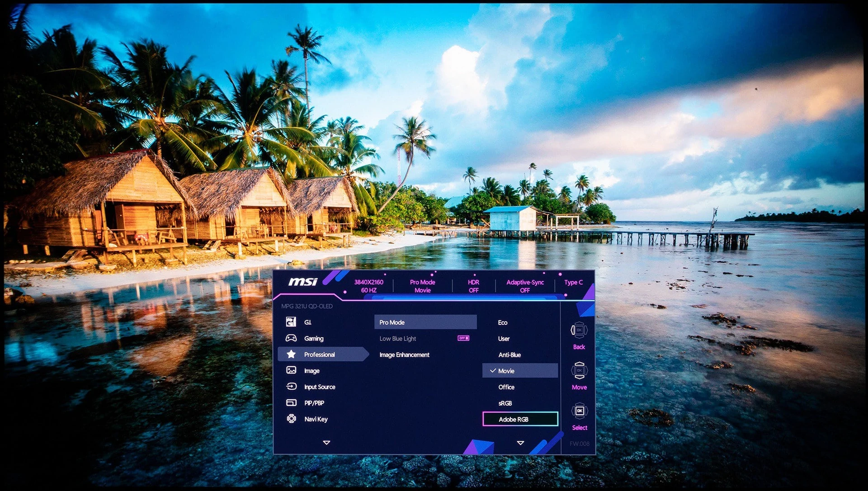Click the PIP/PBP icon
Viewport: 868px width, 491px height.
291,402
